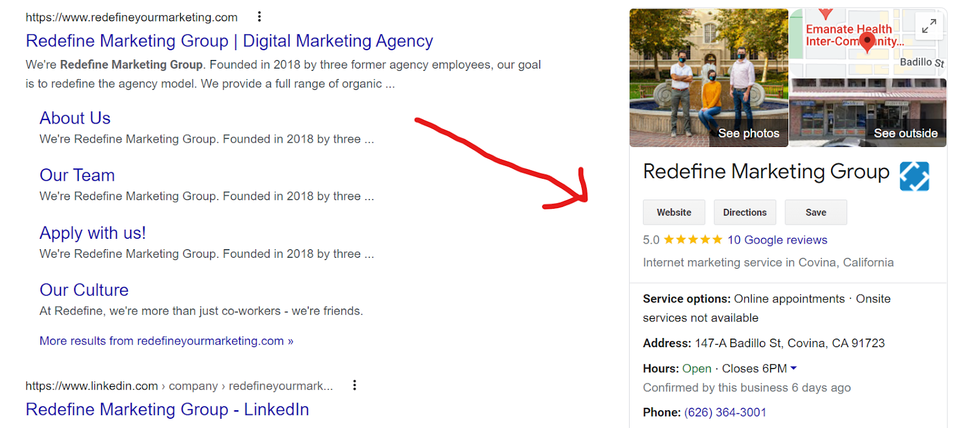Open the See photos thumbnail

point(709,78)
